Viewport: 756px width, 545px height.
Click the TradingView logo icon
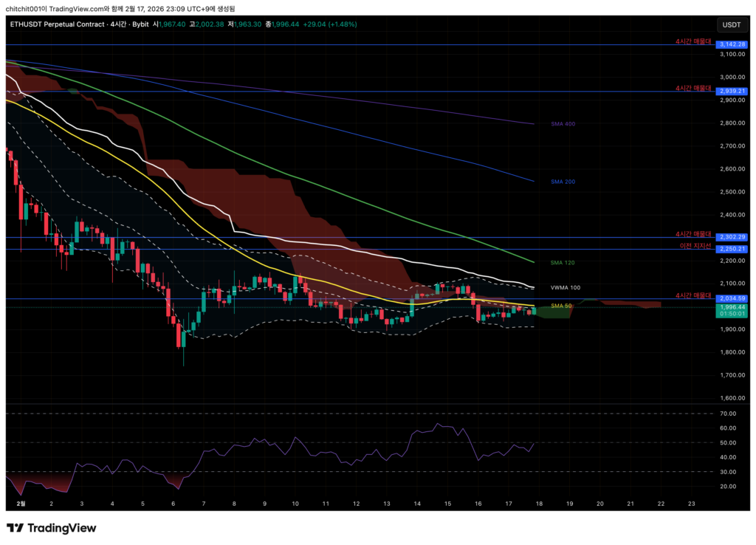point(16,528)
